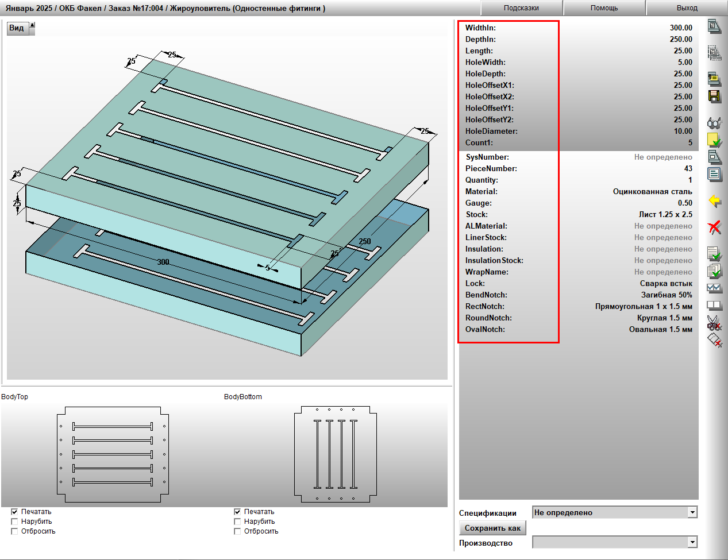Click the scissors cut icon

click(x=714, y=323)
